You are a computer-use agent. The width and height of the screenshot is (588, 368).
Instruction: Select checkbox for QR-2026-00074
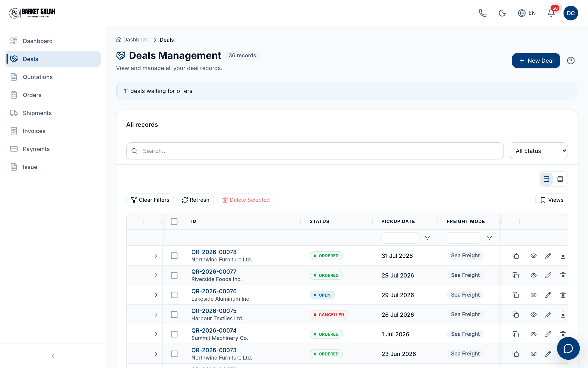(x=174, y=334)
